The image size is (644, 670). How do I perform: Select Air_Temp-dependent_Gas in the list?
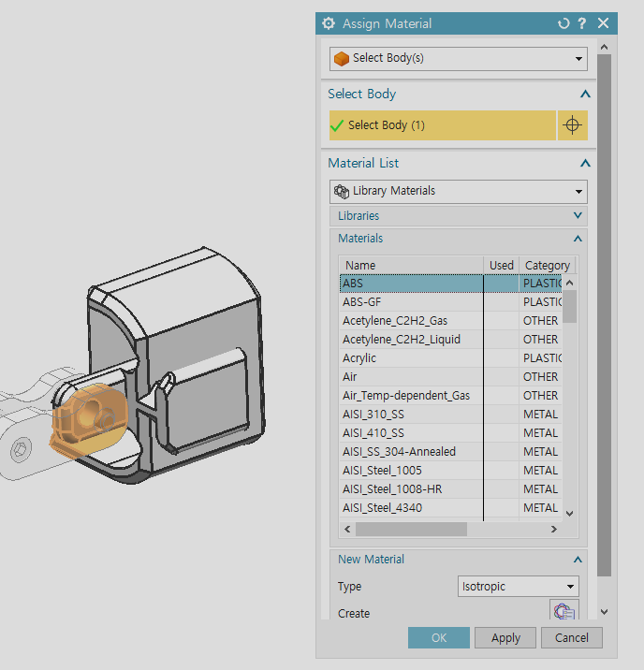(450, 396)
